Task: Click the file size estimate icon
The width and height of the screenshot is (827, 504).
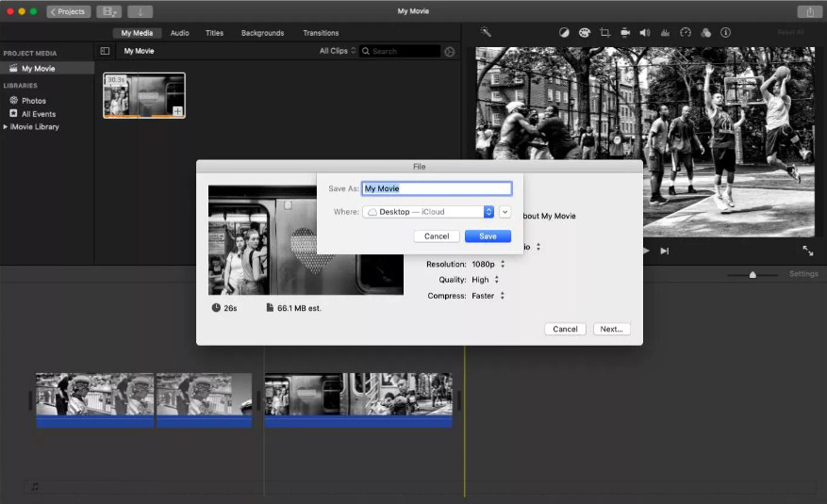Action: click(x=270, y=307)
